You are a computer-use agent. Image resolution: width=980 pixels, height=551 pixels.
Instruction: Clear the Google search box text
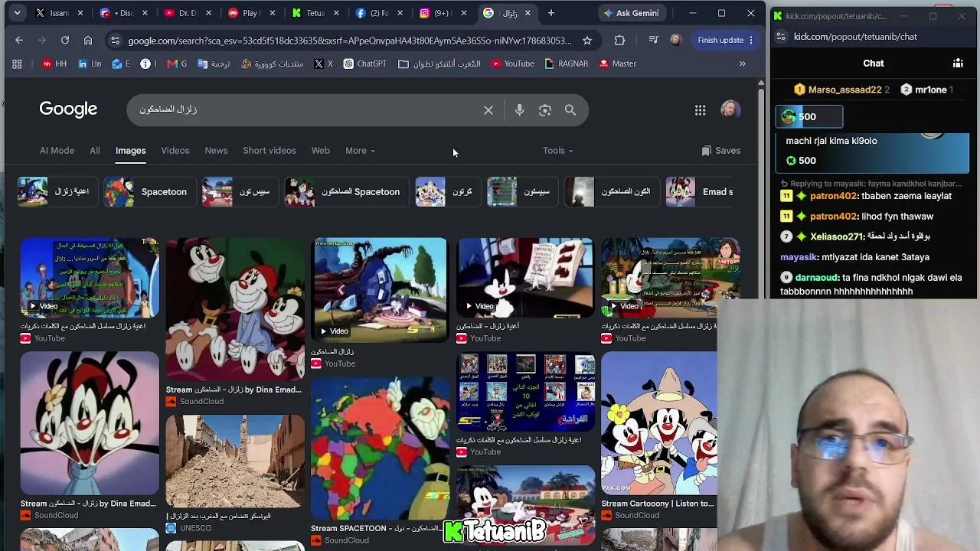(x=488, y=110)
